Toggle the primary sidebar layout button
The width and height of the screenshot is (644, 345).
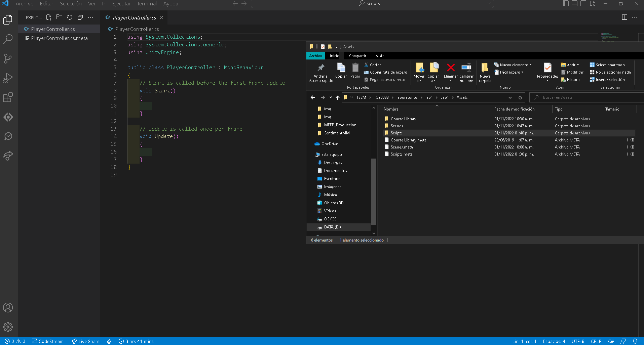pos(566,3)
